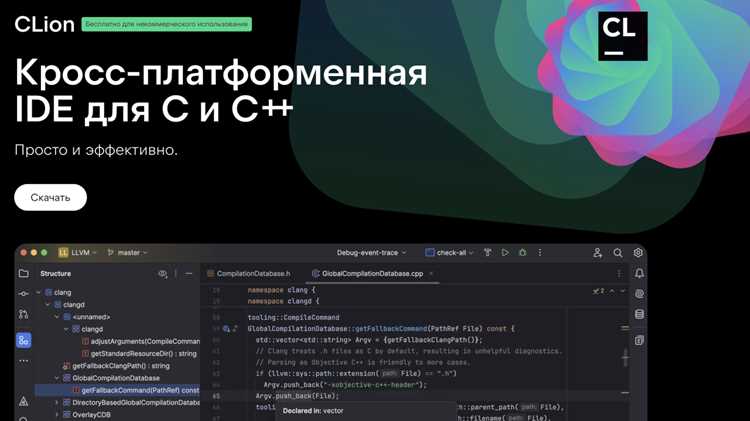750x421 pixels.
Task: Open the Project folder tool window icon
Action: pos(23,274)
